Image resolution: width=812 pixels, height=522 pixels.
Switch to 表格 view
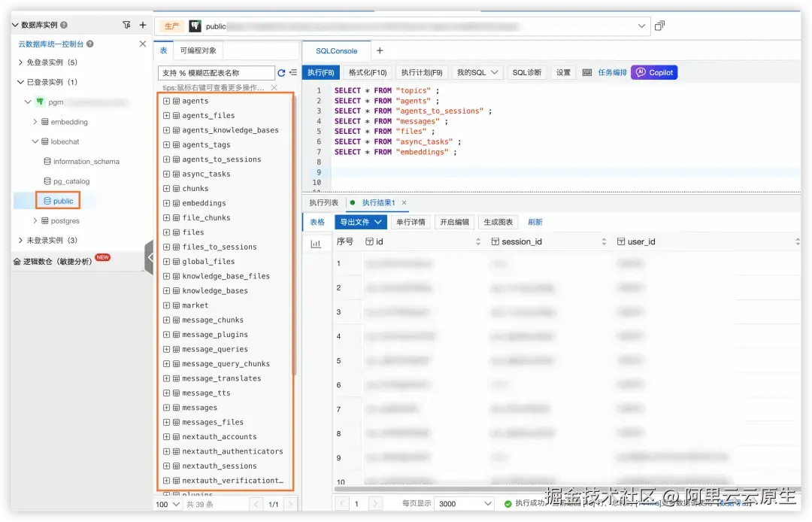tap(317, 222)
